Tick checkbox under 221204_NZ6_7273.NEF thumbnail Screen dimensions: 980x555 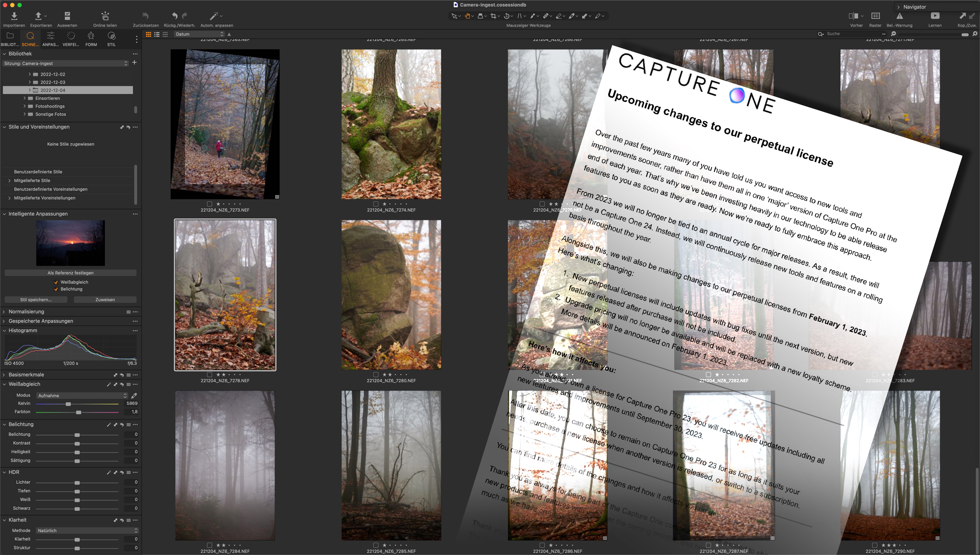click(x=210, y=204)
